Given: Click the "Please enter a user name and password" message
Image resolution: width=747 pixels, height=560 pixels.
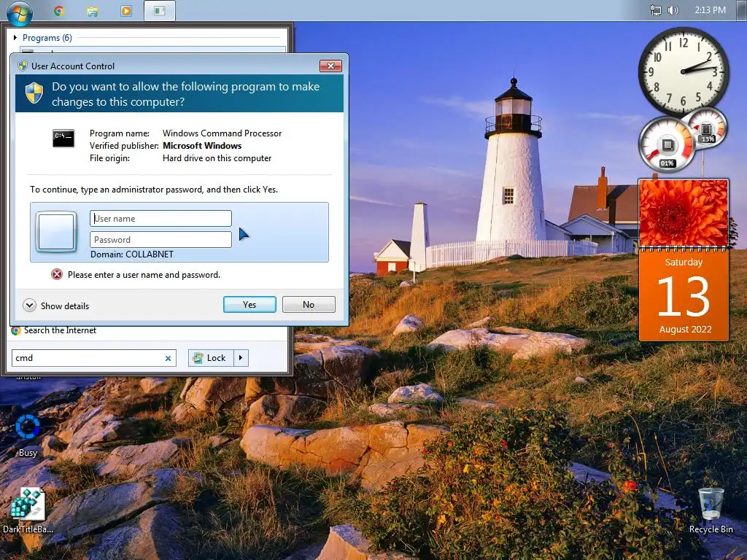Looking at the screenshot, I should 144,275.
